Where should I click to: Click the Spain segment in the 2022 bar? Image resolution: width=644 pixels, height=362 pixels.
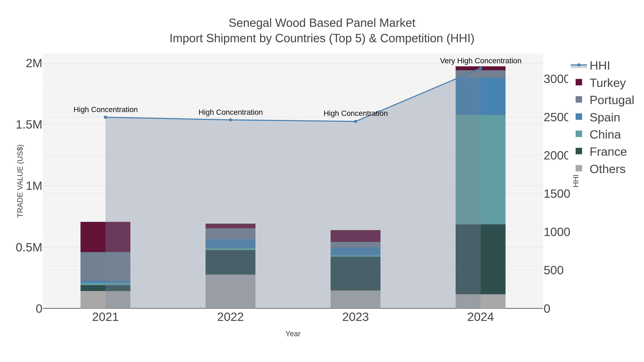[231, 243]
